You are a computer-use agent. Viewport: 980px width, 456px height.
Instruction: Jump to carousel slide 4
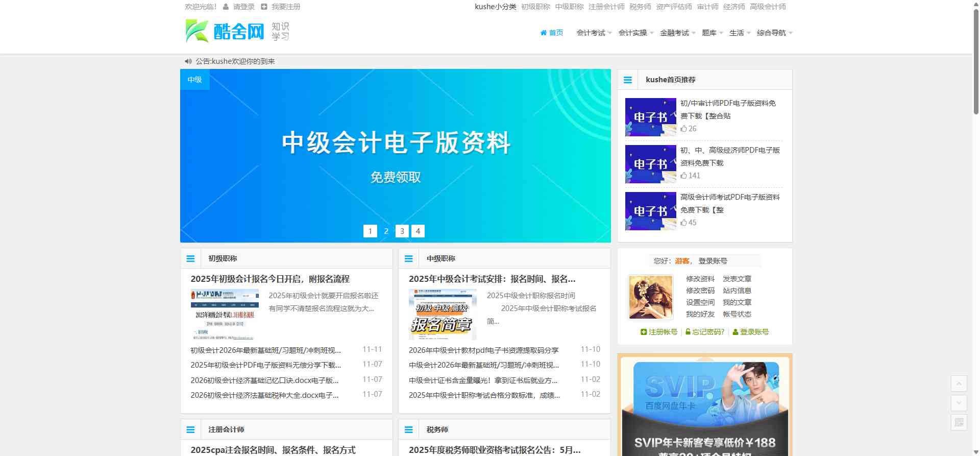click(418, 231)
